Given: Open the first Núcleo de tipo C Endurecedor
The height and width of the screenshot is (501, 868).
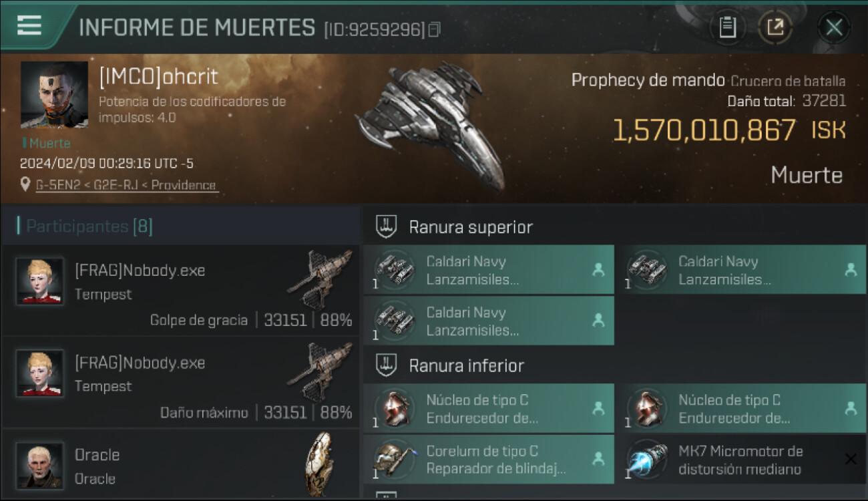Looking at the screenshot, I should (489, 408).
